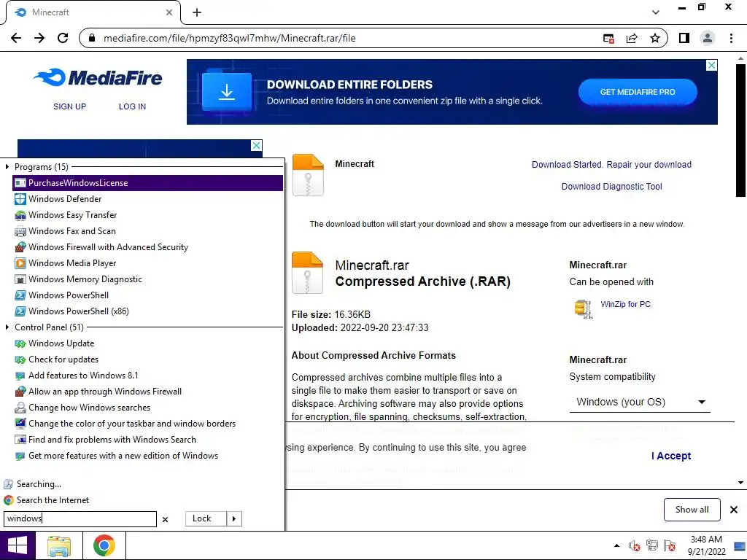The width and height of the screenshot is (747, 560).
Task: Click the start menu search box
Action: pyautogui.click(x=80, y=518)
